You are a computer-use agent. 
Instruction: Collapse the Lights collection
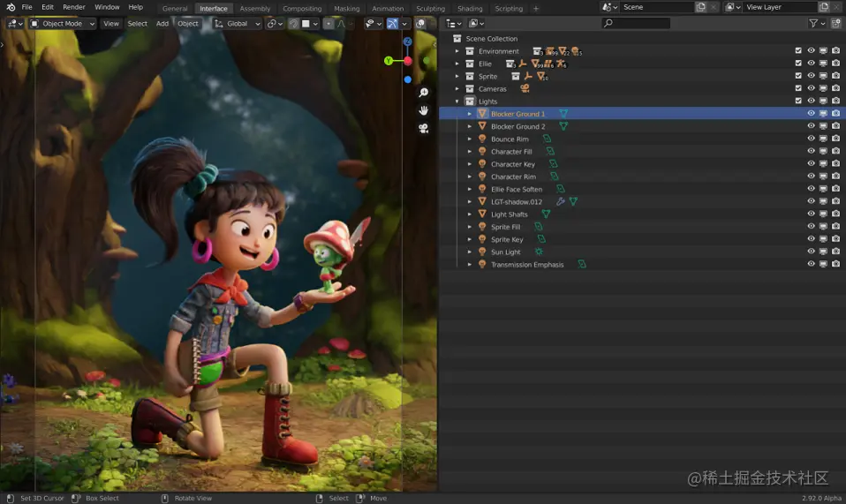457,102
